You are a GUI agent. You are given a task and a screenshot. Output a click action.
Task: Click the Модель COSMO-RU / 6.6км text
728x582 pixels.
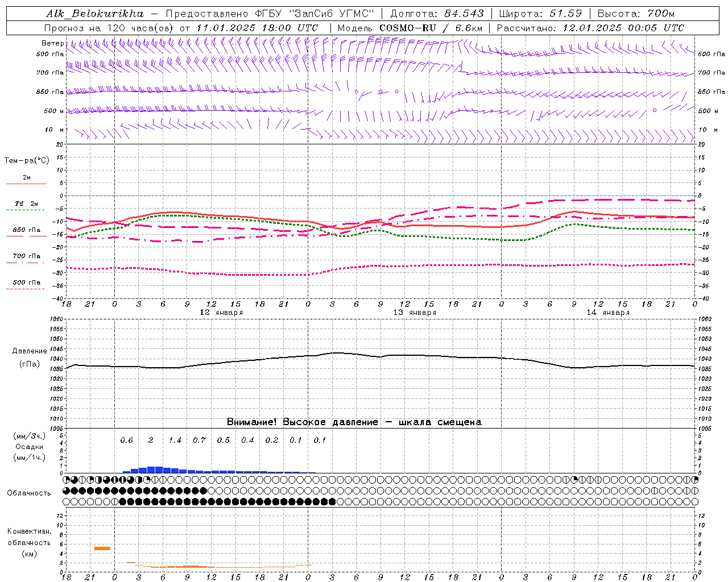tap(409, 28)
